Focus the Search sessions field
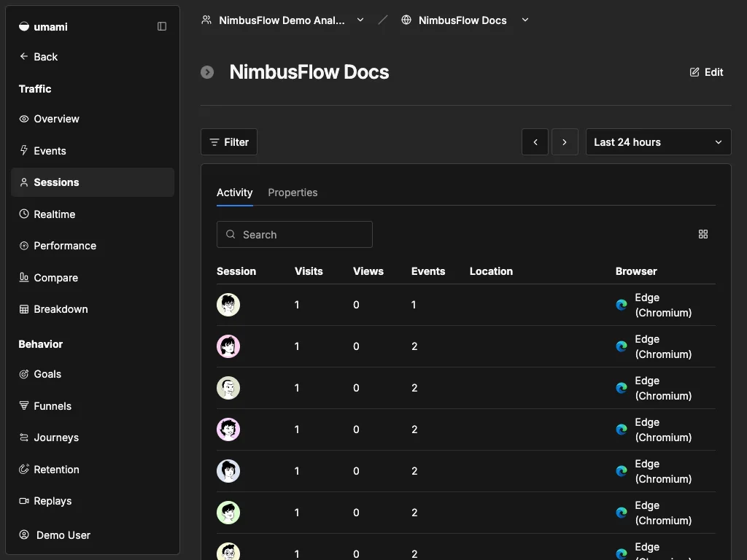747x560 pixels. [x=295, y=234]
